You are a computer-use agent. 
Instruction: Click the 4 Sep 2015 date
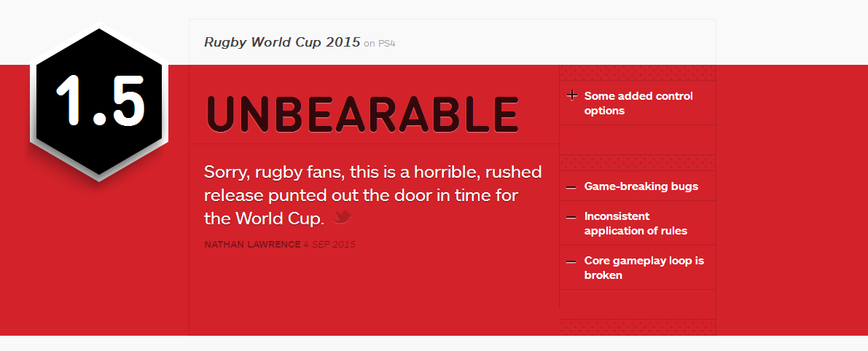pos(329,245)
